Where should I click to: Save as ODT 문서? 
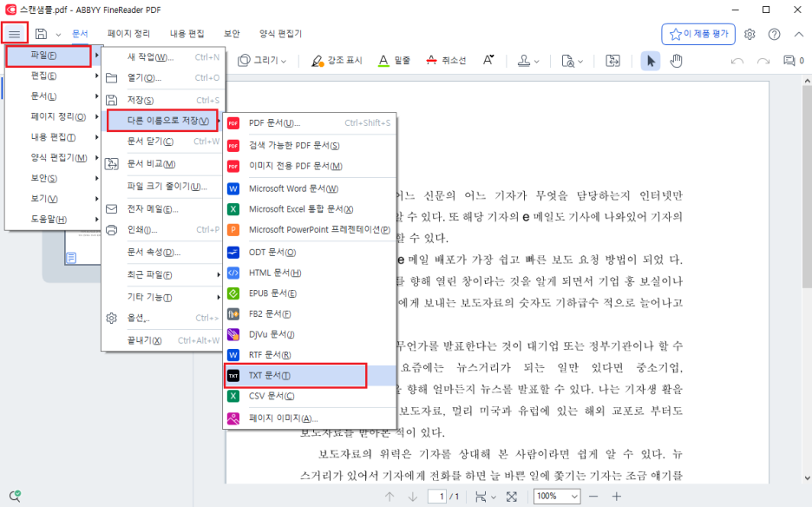coord(310,253)
